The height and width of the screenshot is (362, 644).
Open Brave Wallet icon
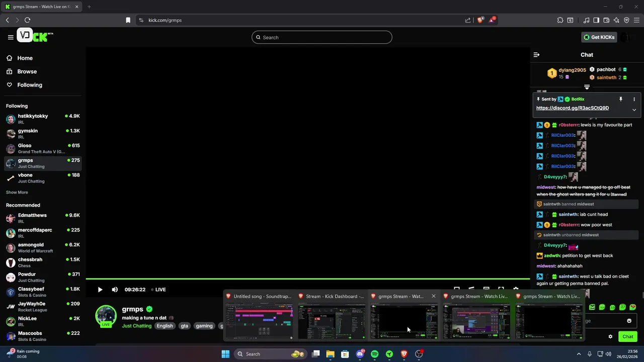pos(606,20)
